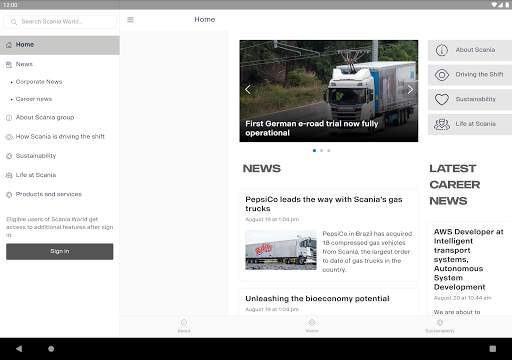
Task: Click the info circle icon on About Scania tile
Action: tap(442, 50)
